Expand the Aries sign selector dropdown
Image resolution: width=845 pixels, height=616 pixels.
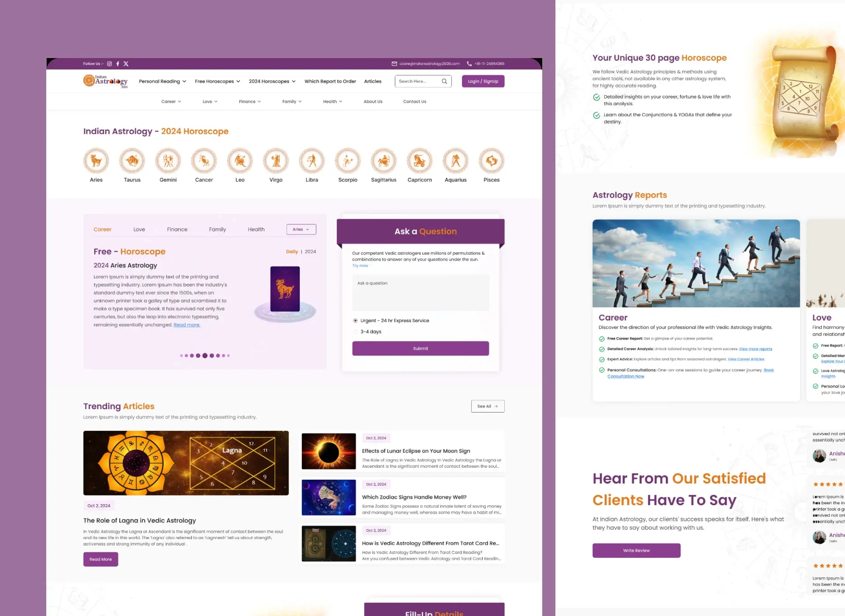point(301,229)
